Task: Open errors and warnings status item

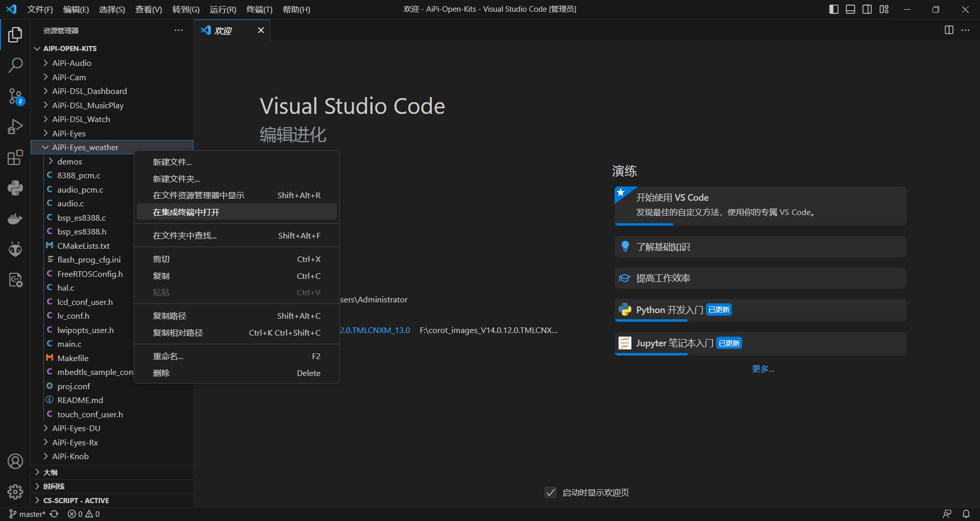Action: click(x=84, y=514)
